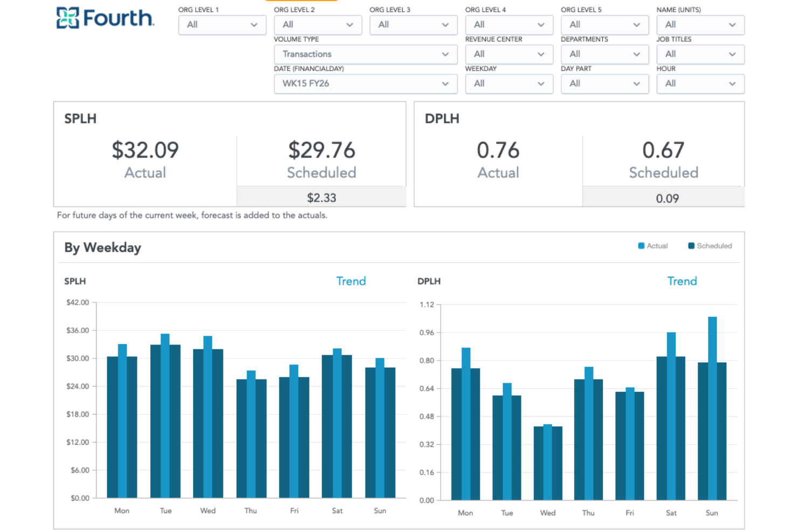Click the 1.12 axis label in DPLH chart
This screenshot has height=532, width=798.
(427, 305)
